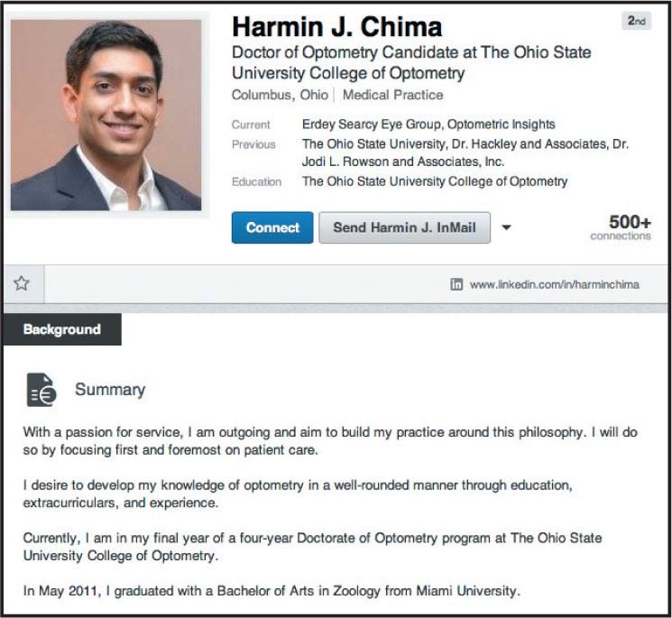Click Dr. Hackley and Associates link
672x618 pixels.
(x=529, y=144)
